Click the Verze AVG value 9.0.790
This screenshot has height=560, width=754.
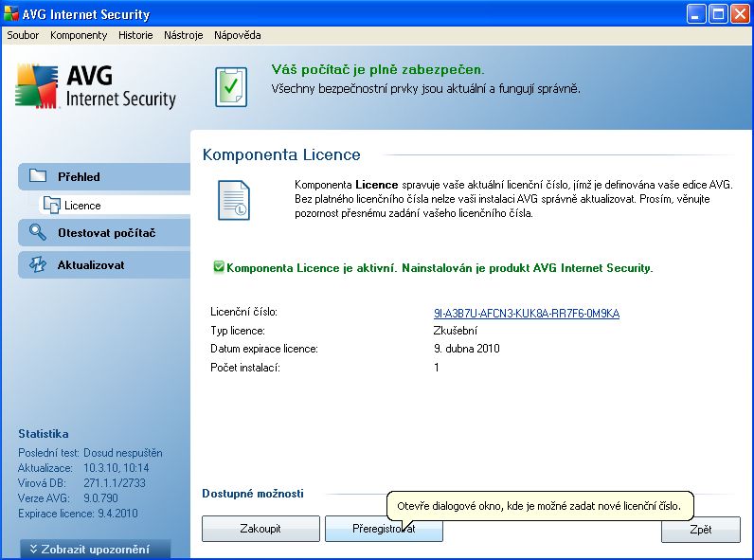click(100, 498)
